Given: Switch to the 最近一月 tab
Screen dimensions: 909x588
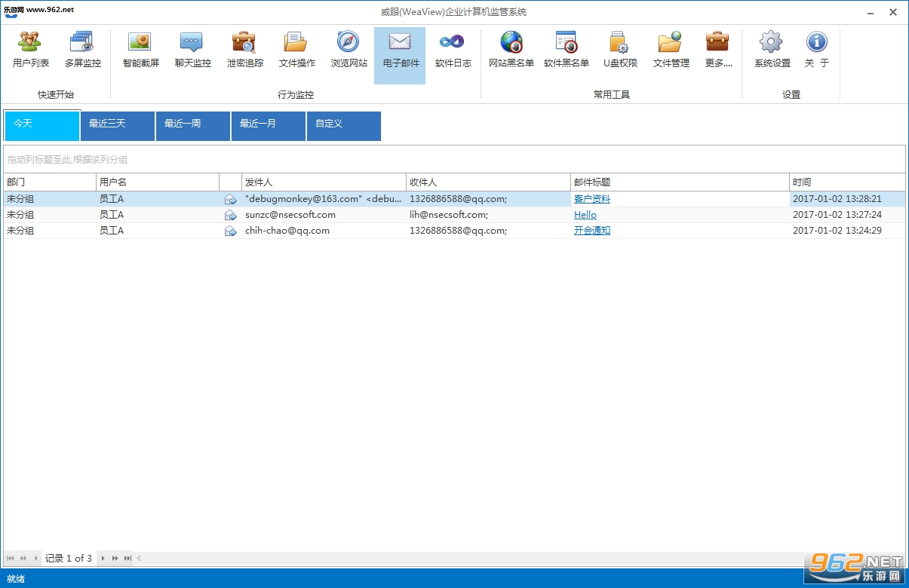Looking at the screenshot, I should pyautogui.click(x=269, y=126).
